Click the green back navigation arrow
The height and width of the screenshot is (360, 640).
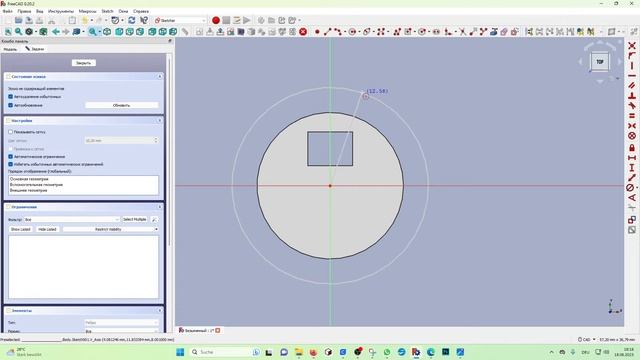(56, 31)
